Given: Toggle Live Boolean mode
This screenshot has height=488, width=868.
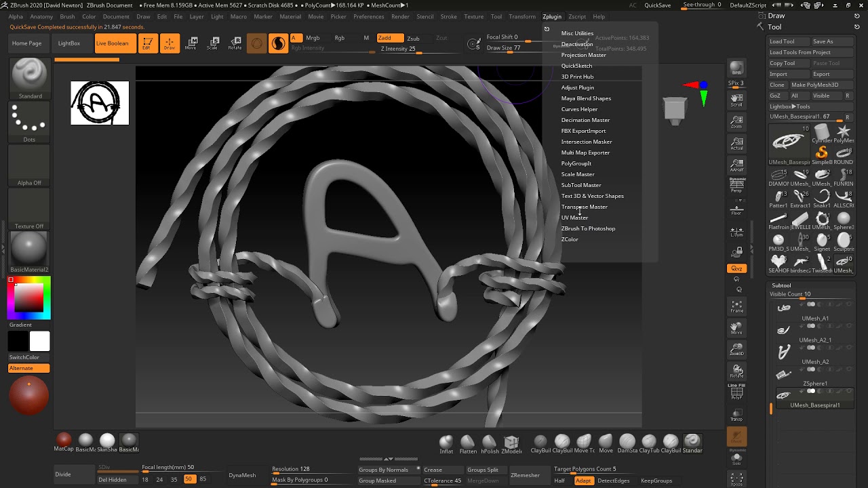Looking at the screenshot, I should point(115,43).
